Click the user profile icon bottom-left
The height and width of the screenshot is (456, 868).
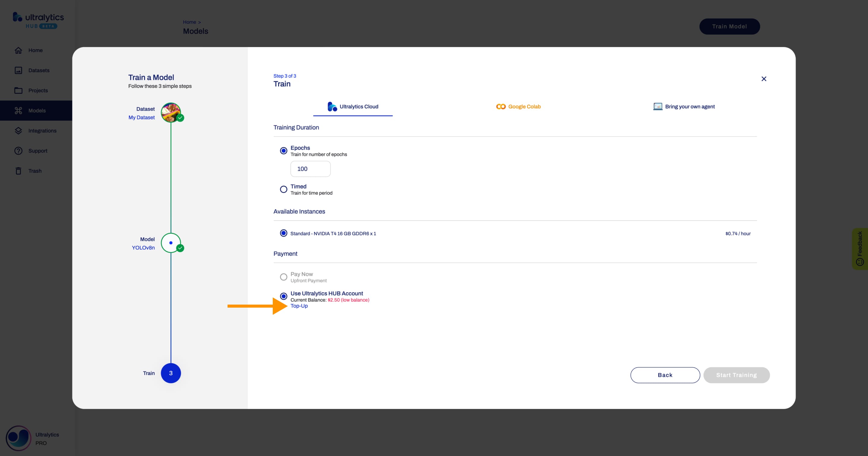tap(18, 438)
